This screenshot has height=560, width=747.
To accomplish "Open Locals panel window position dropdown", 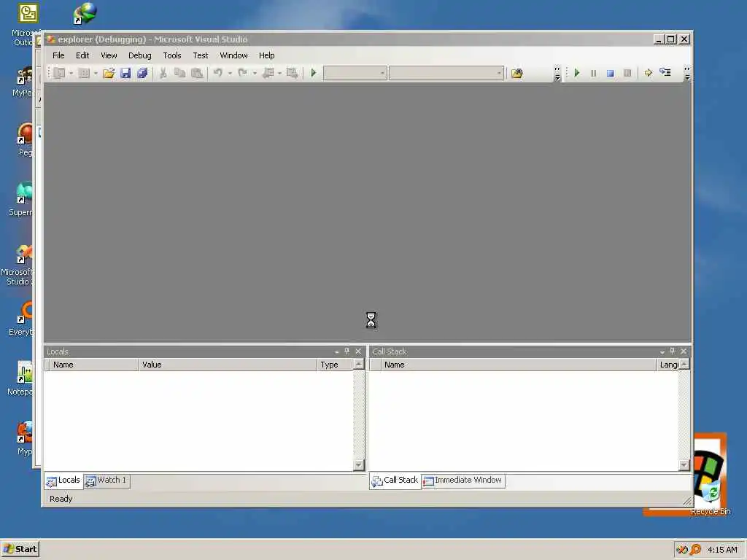I will coord(336,351).
